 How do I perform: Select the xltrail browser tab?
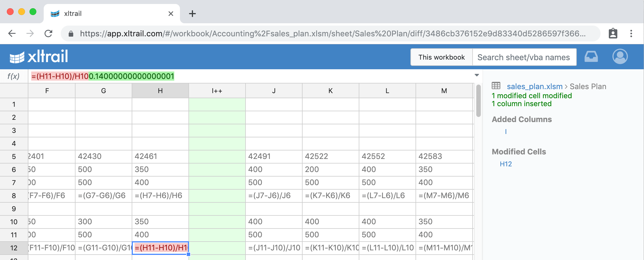(111, 14)
